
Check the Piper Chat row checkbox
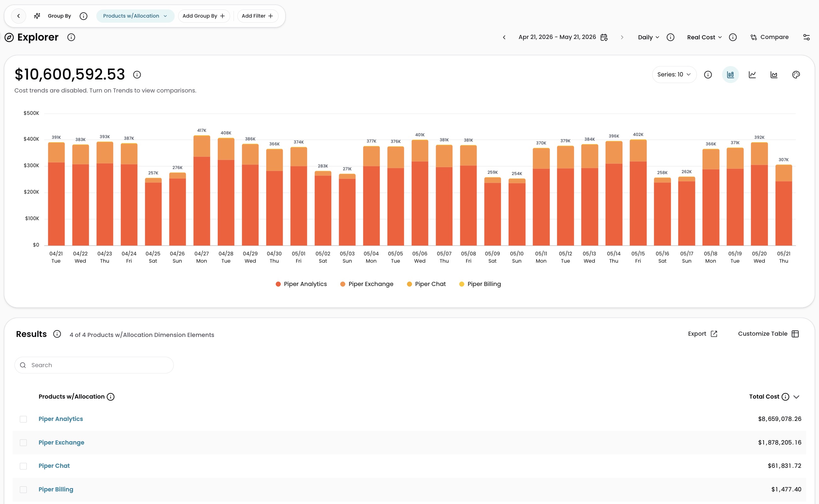23,466
